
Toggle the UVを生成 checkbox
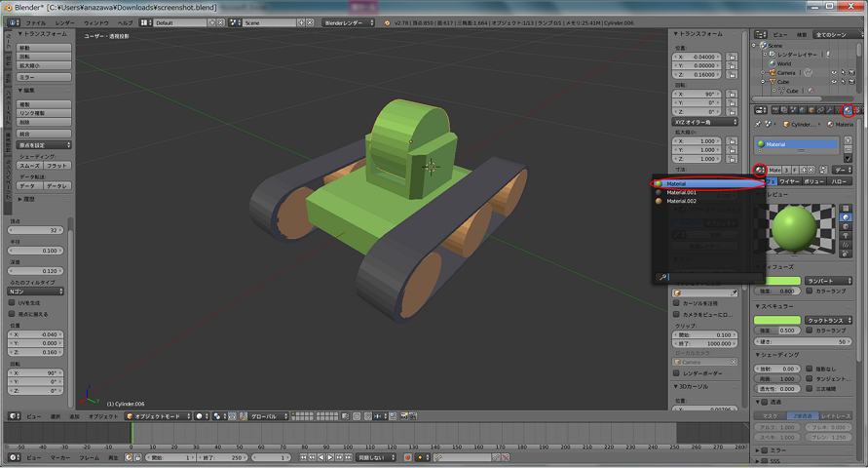coord(12,302)
